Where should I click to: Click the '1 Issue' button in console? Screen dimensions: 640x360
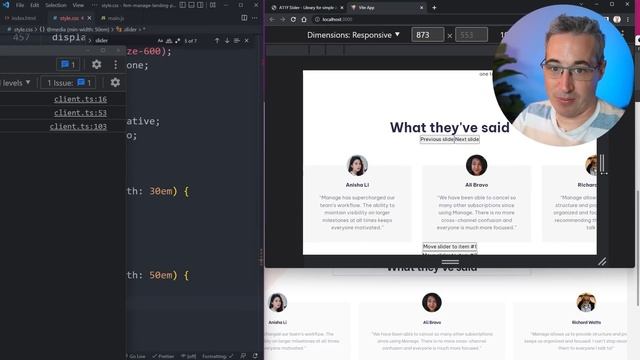tap(68, 83)
